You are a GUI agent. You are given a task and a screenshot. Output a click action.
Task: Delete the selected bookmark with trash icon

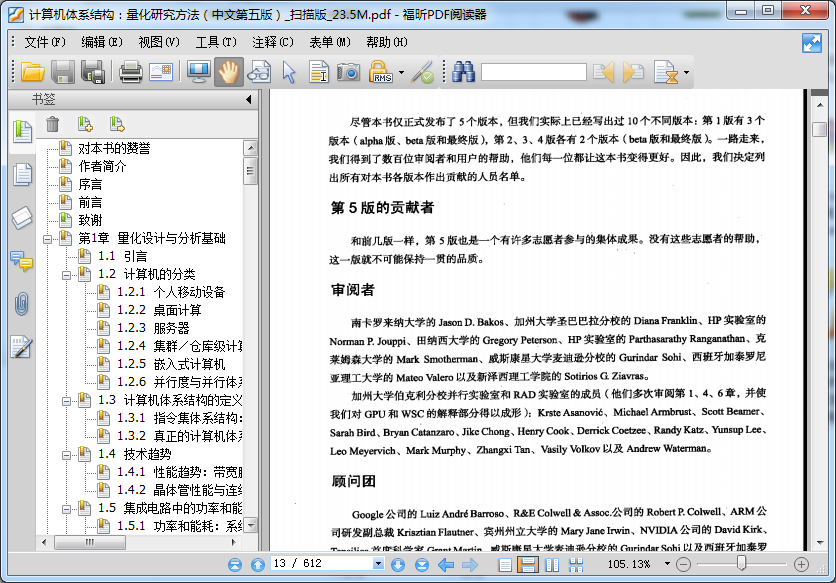52,124
